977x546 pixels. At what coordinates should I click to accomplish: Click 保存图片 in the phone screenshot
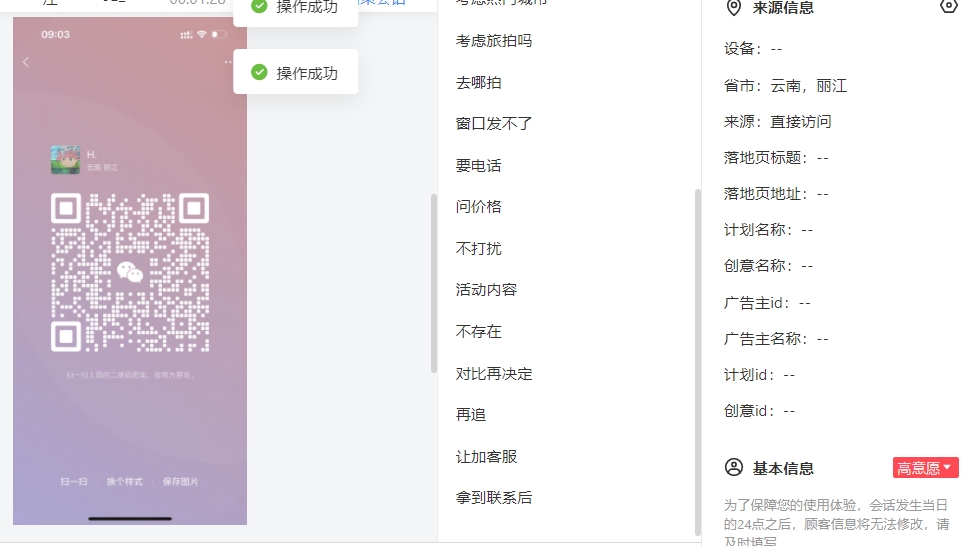181,482
